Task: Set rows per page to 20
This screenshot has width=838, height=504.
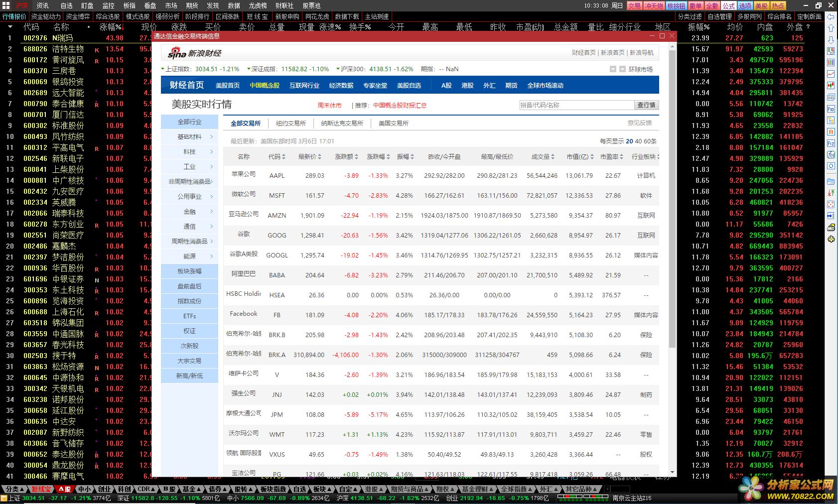Action: [x=629, y=141]
